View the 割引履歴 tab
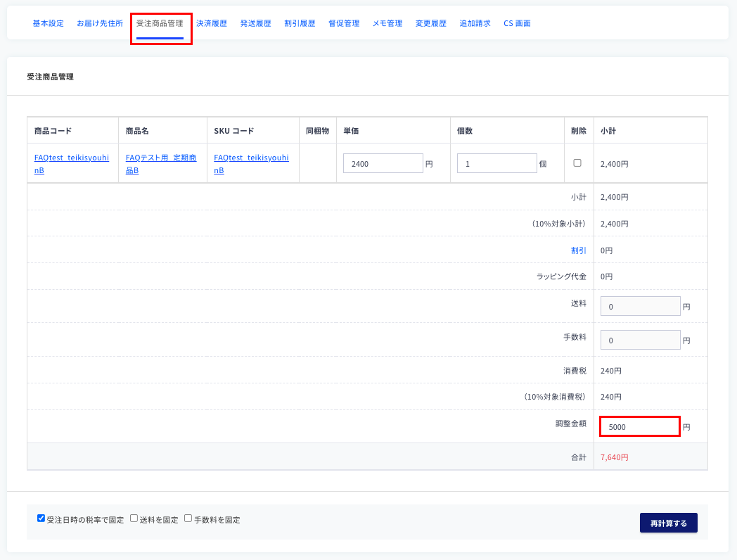The height and width of the screenshot is (560, 737). click(300, 23)
